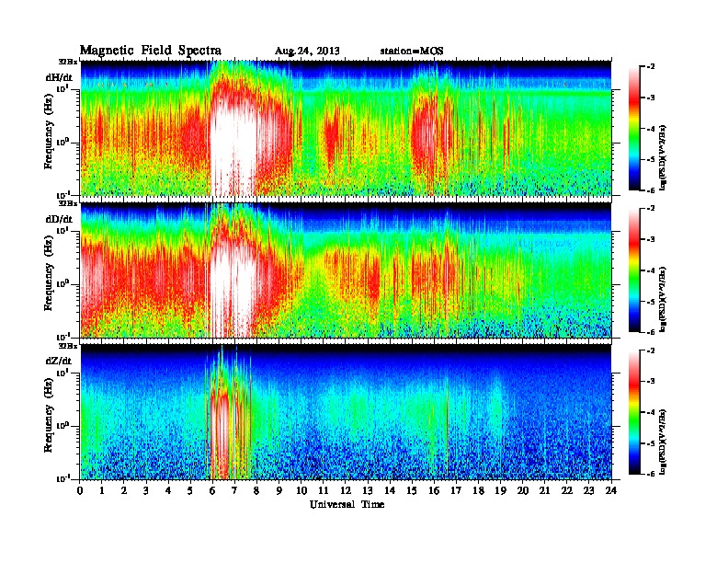Click the '18' hour tick on time axis
728x563 pixels.
point(479,490)
